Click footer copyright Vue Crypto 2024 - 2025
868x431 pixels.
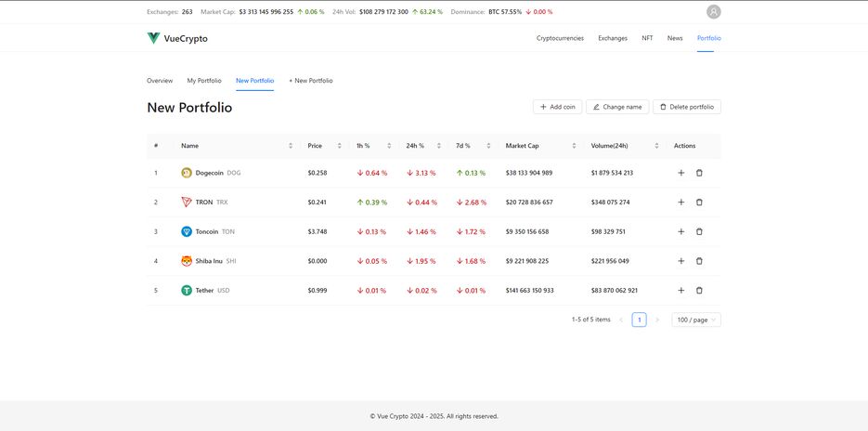[434, 416]
